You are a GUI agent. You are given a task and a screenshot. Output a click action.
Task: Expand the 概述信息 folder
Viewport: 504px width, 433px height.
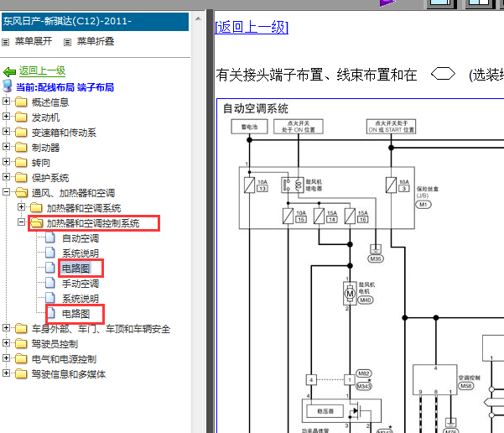click(x=6, y=101)
